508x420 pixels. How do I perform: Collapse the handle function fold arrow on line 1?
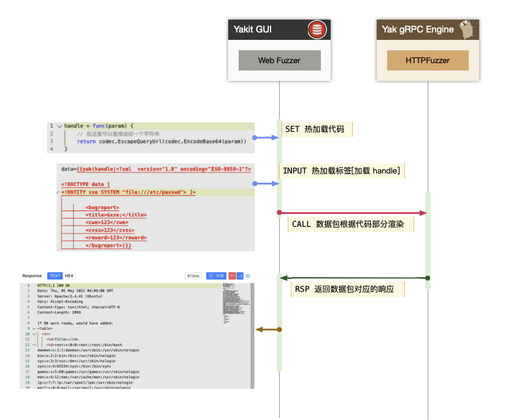[60, 126]
